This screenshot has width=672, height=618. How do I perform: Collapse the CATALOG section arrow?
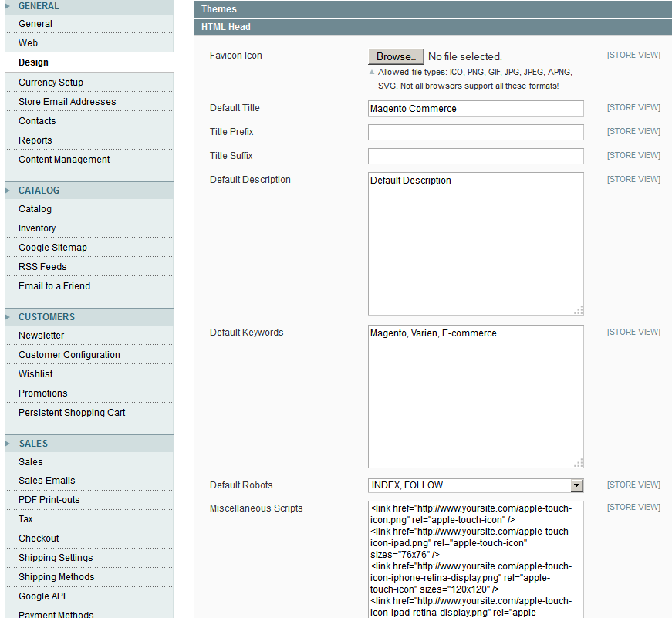point(8,191)
